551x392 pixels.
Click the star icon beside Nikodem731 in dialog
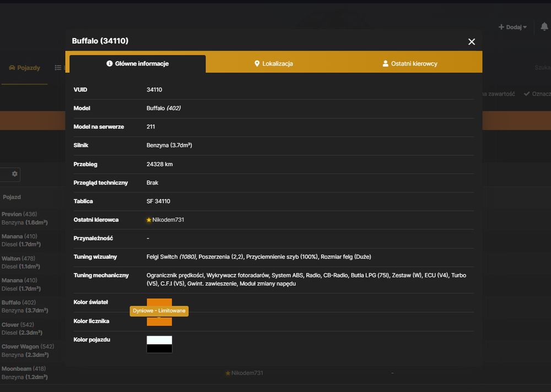tap(149, 220)
